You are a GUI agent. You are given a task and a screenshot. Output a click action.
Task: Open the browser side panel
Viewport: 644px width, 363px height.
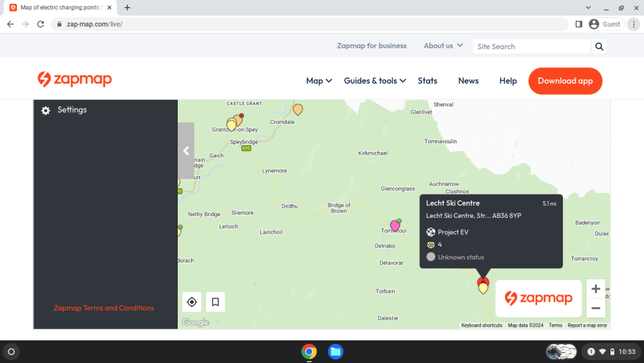pos(579,25)
